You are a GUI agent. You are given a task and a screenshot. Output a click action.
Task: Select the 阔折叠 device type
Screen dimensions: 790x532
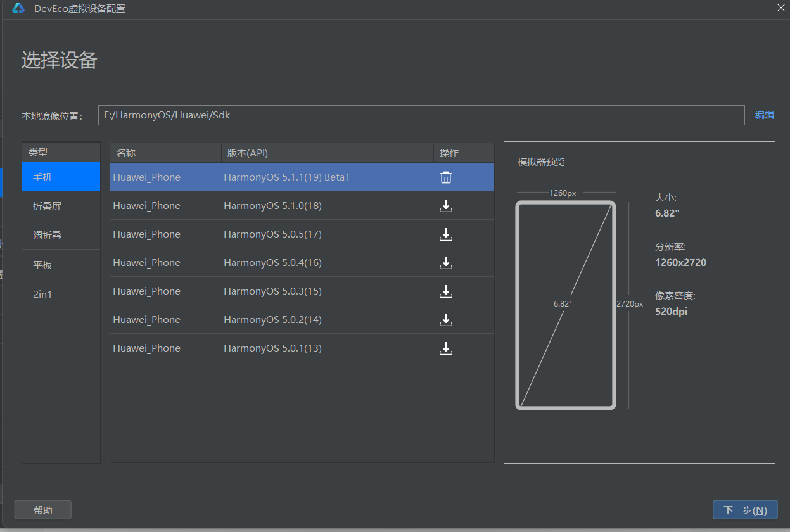[61, 235]
